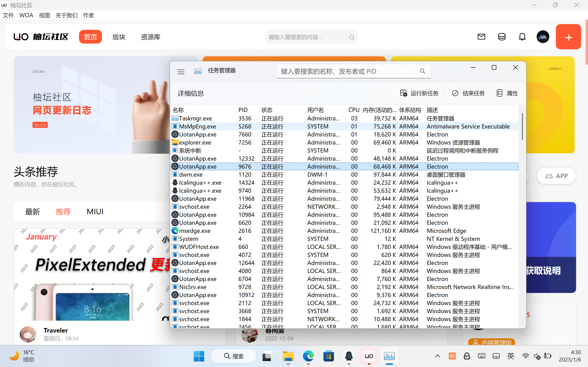Switch to the 最新 tab
Viewport: 588px width, 367px height.
click(x=32, y=212)
